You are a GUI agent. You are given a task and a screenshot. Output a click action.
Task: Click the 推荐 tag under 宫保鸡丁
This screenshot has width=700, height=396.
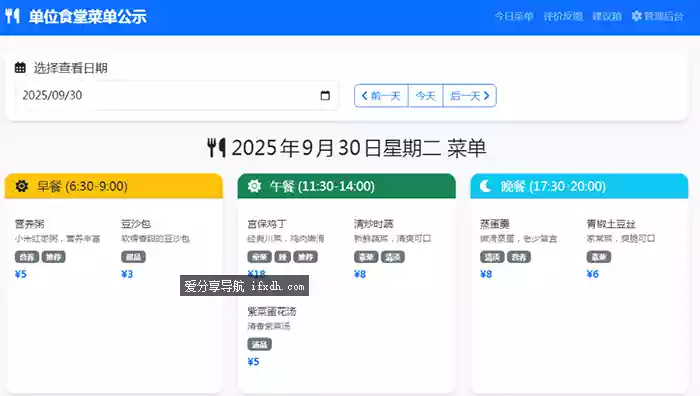pos(306,257)
